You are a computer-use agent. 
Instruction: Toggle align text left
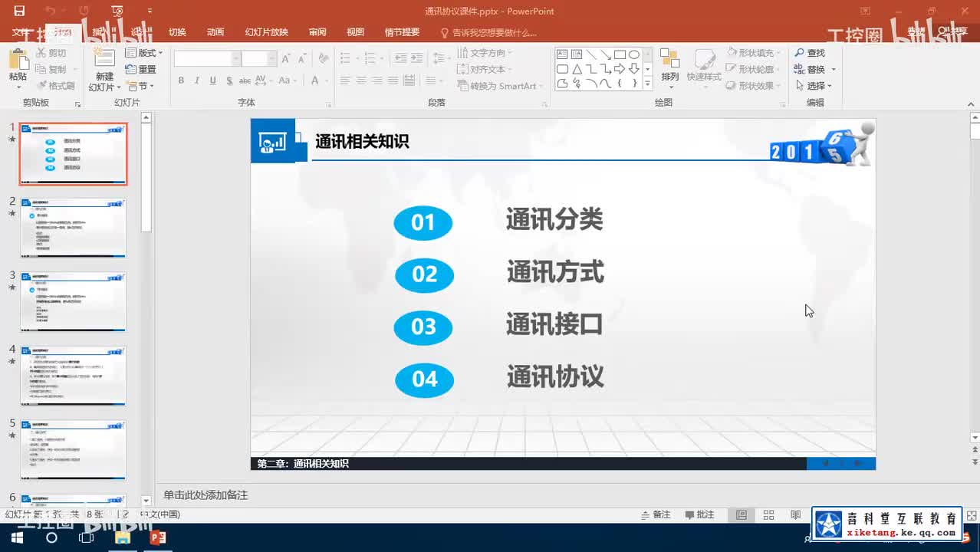click(345, 80)
